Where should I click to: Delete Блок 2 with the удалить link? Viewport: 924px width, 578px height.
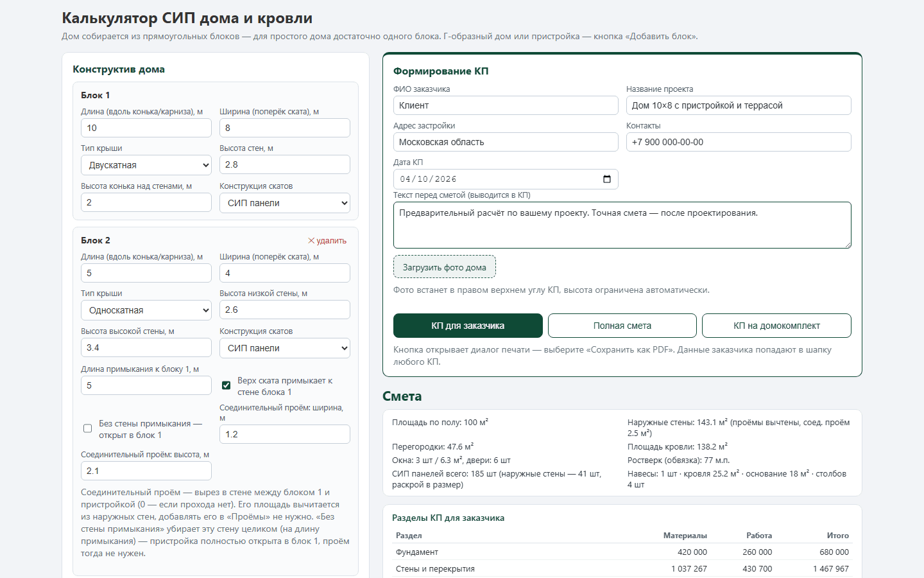pos(327,241)
